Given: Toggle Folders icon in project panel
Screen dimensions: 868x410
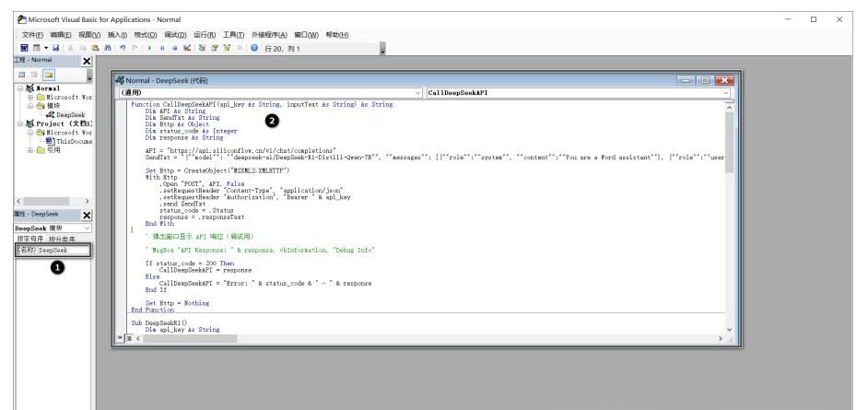Looking at the screenshot, I should pos(49,75).
